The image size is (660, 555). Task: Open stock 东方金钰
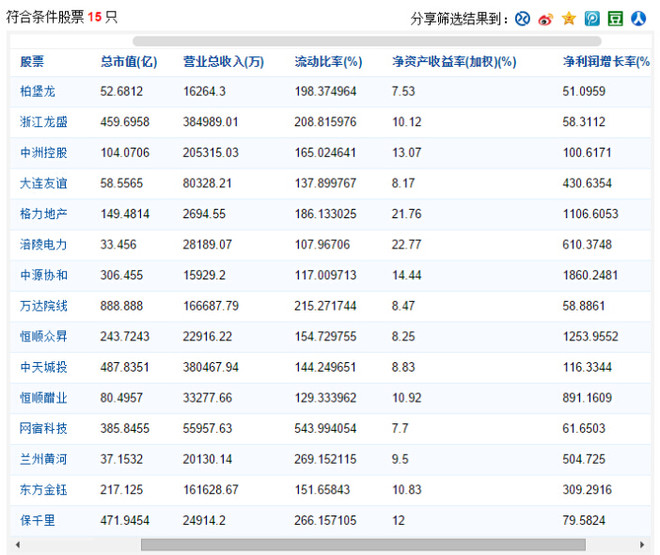pos(44,490)
